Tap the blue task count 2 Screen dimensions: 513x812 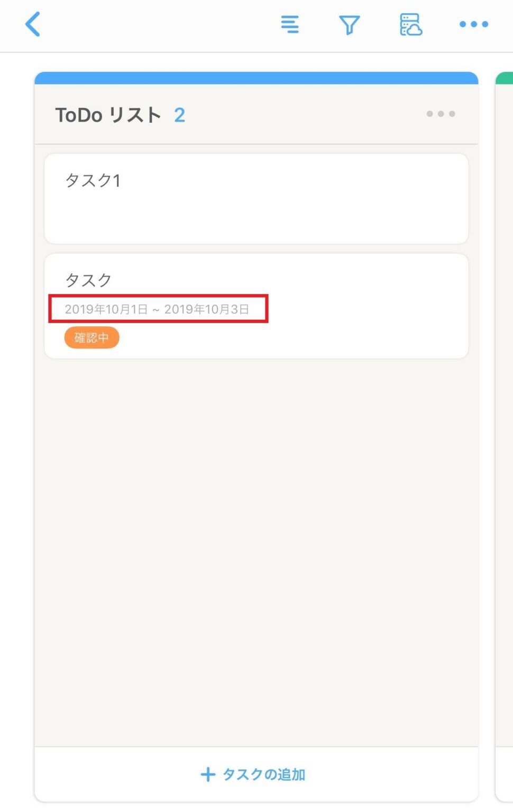pos(179,115)
